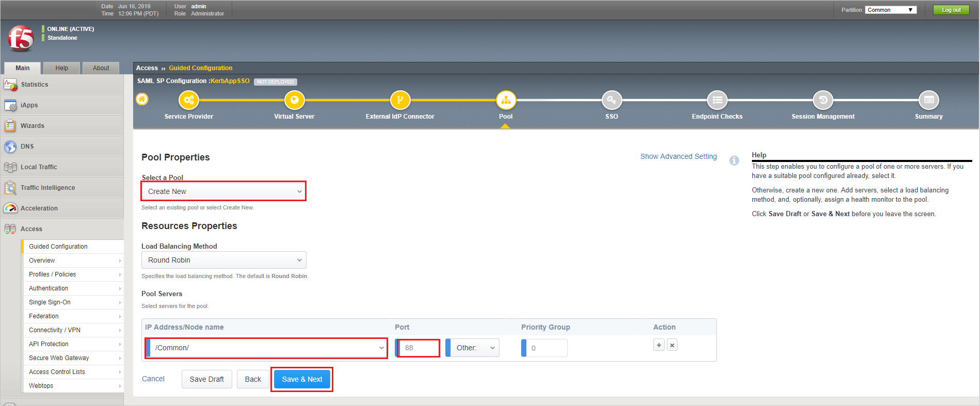Go to the External IdP Connector step icon
This screenshot has width=980, height=406.
click(x=400, y=100)
